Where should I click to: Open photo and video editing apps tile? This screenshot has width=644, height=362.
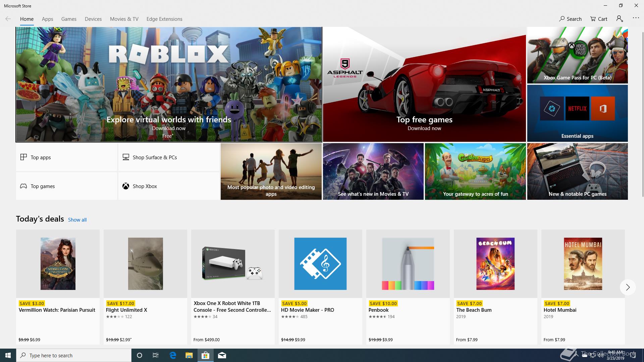pos(271,172)
